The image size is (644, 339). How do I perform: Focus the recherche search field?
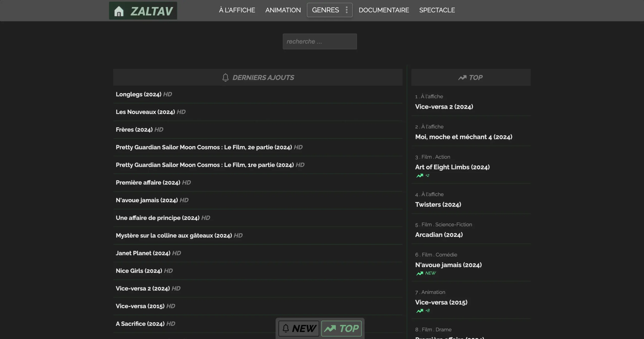click(x=320, y=41)
